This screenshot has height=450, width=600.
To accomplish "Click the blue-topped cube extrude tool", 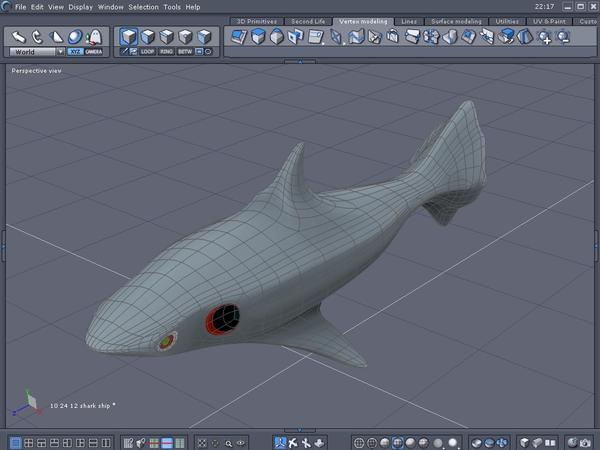I will click(258, 37).
